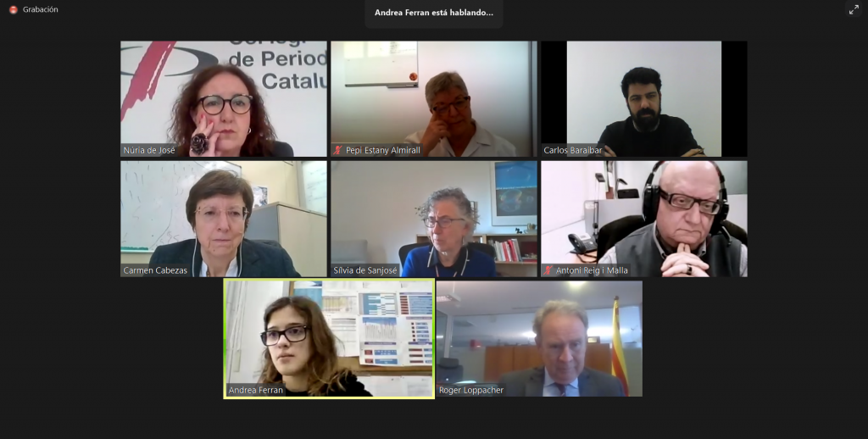868x439 pixels.
Task: Select Andrea Ferran's highlighted speaker tile
Action: pos(329,339)
